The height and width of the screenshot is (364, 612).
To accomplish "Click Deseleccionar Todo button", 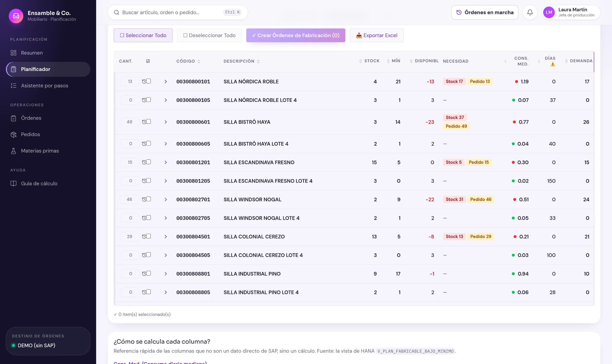I will [x=209, y=35].
